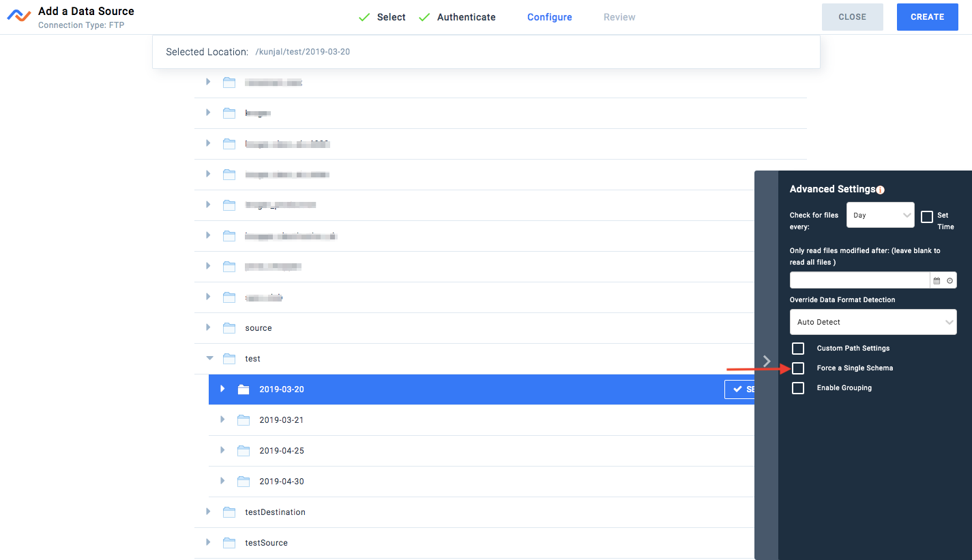This screenshot has height=560, width=972.
Task: Click the clock time picker icon
Action: [x=949, y=280]
